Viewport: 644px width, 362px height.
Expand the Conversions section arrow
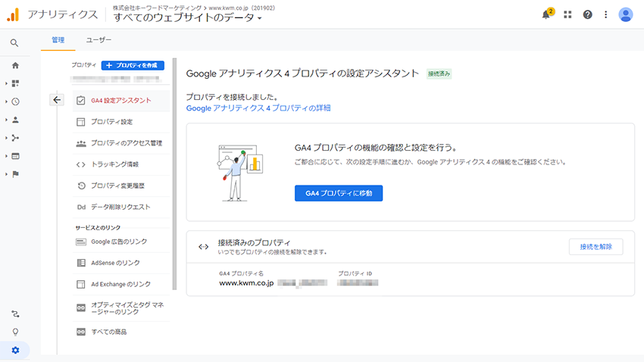point(6,174)
